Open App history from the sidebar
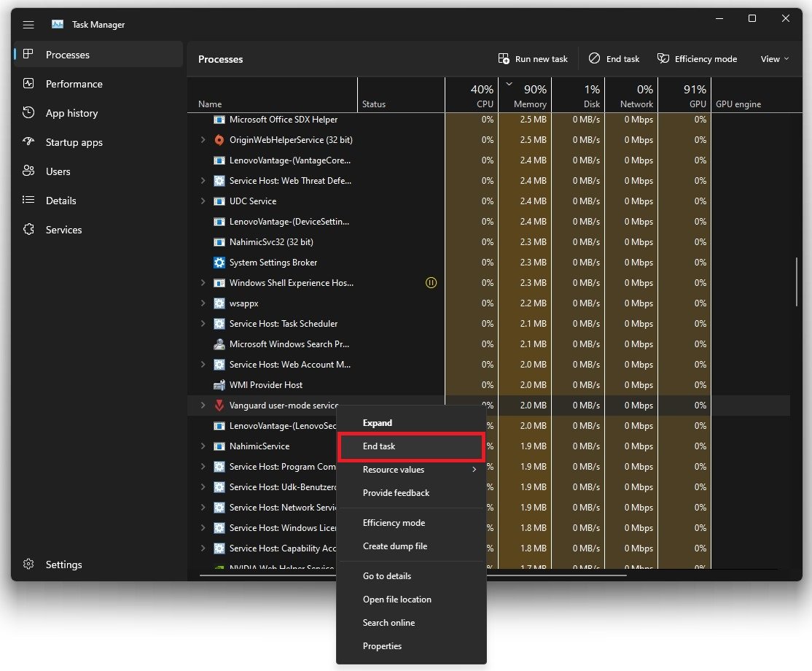This screenshot has width=812, height=671. (71, 113)
